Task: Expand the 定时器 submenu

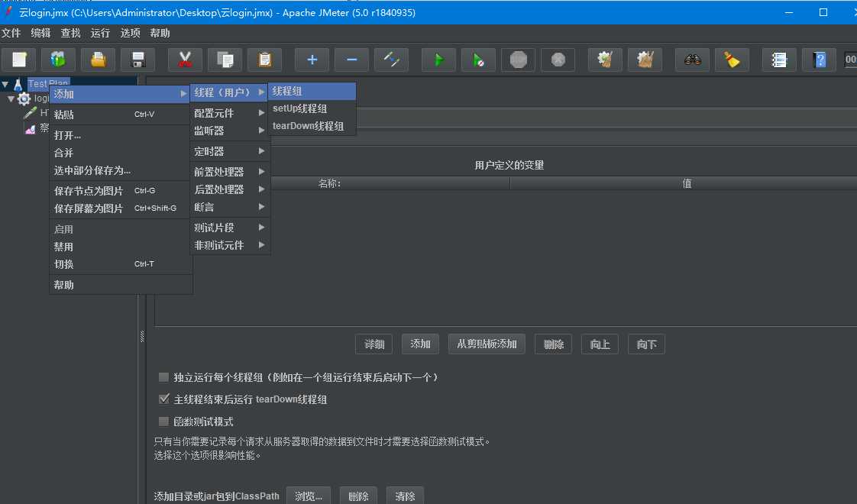Action: click(x=230, y=151)
